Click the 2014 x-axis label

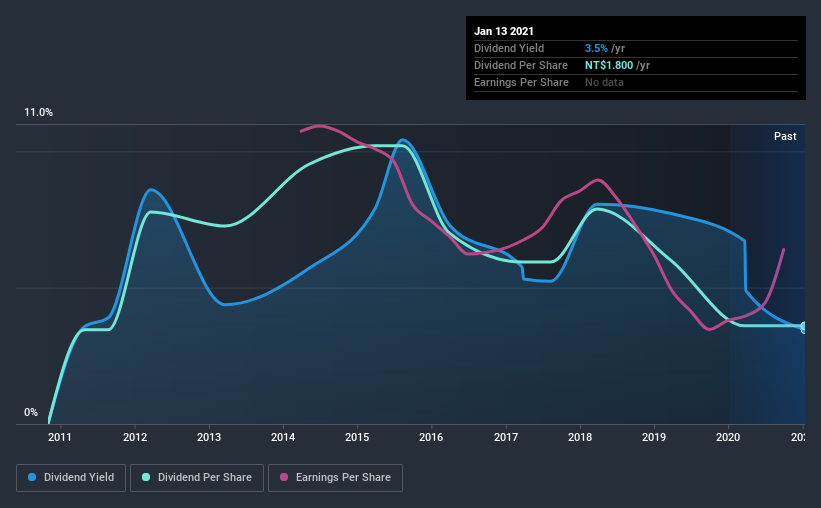tap(283, 437)
